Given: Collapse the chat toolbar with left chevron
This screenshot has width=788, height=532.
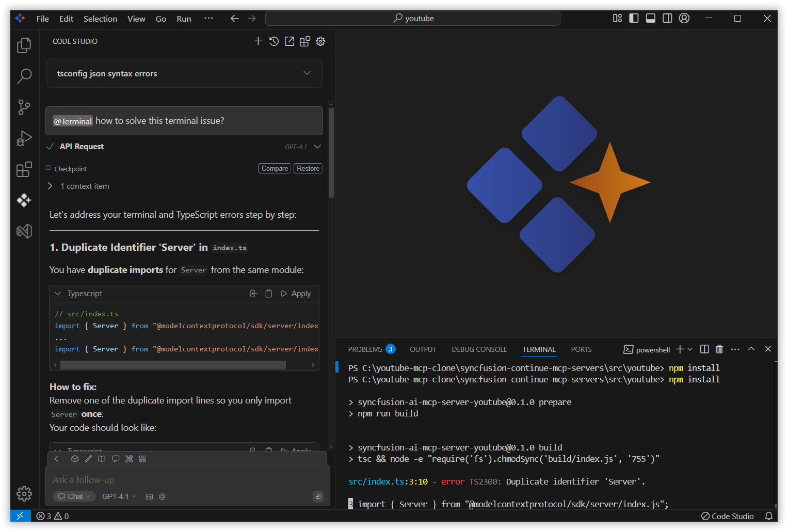Looking at the screenshot, I should coord(57,459).
